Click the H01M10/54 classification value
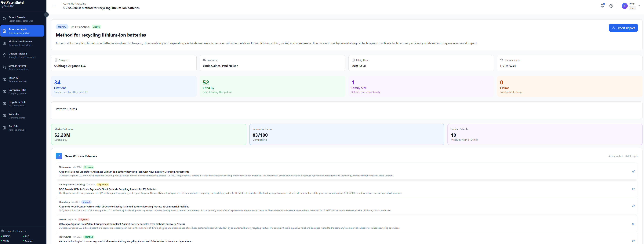 (508, 66)
